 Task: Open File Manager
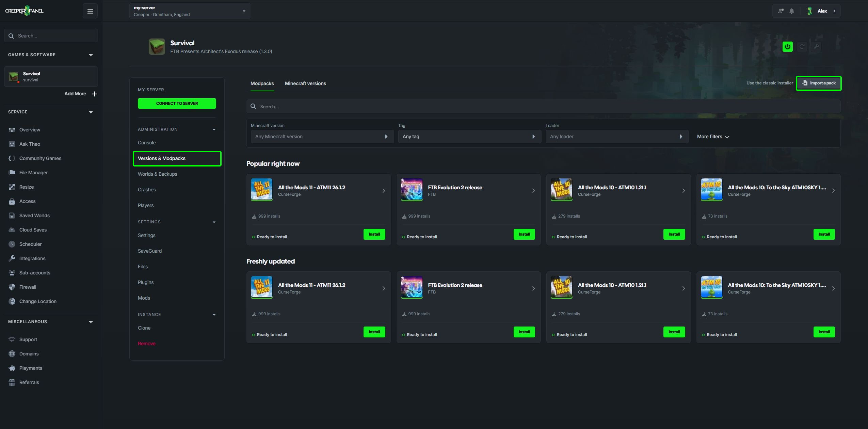click(33, 173)
